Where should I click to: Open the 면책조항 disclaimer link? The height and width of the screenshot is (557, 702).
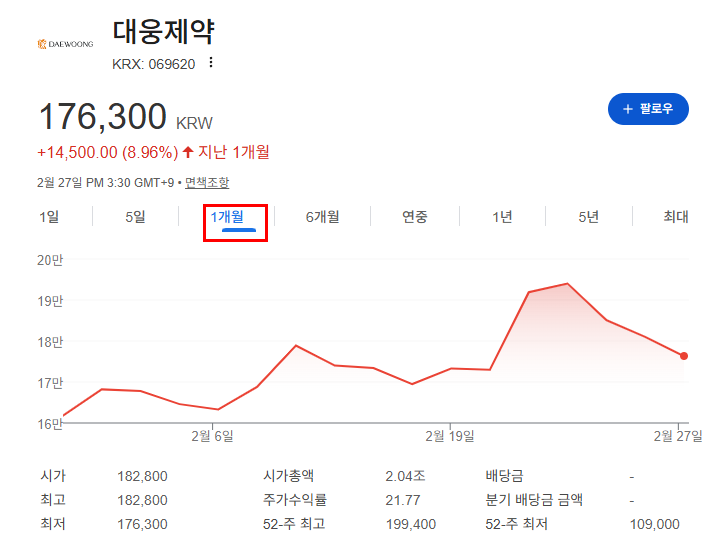pyautogui.click(x=207, y=182)
